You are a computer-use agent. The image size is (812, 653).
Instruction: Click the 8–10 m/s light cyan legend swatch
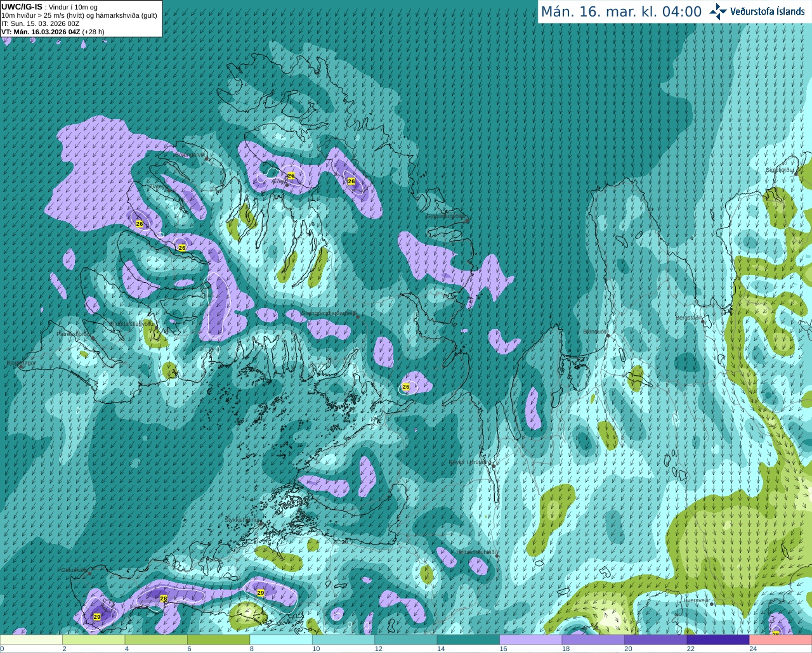coord(281,640)
